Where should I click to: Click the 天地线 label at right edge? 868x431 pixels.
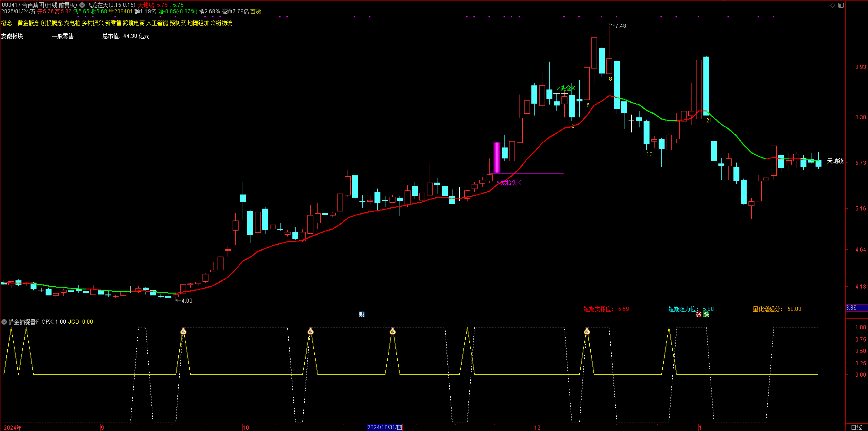[x=836, y=161]
